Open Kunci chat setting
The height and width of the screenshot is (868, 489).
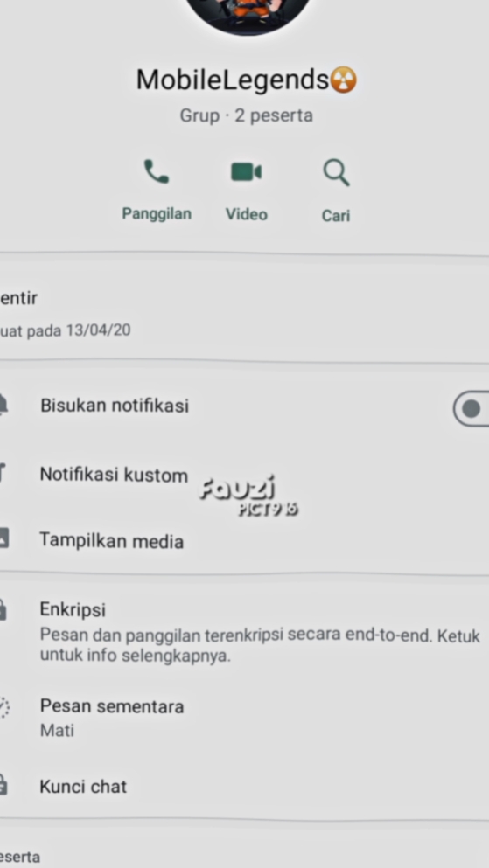click(x=244, y=786)
